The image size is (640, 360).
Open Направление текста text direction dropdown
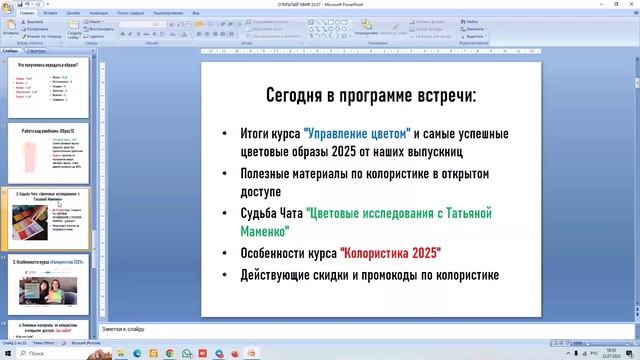[x=269, y=22]
